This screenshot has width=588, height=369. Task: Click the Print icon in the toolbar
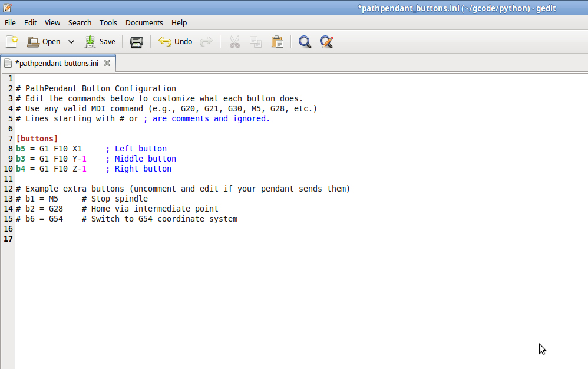coord(137,42)
